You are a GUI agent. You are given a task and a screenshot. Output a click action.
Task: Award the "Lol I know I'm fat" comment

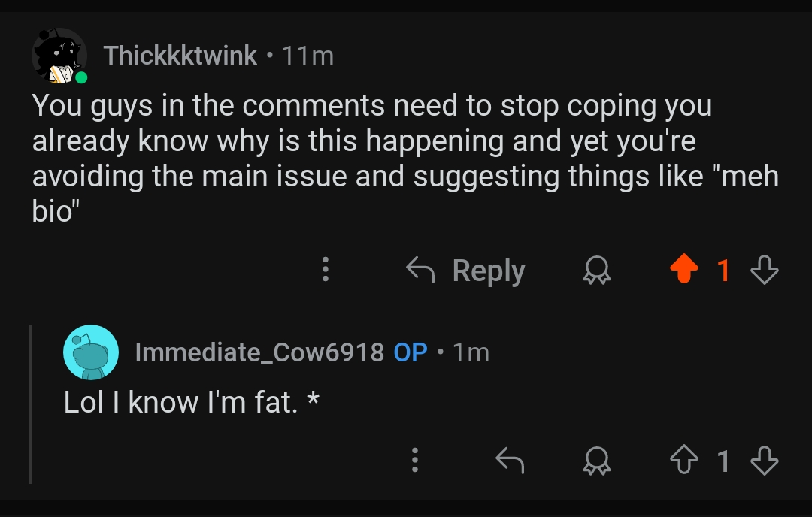coord(596,461)
